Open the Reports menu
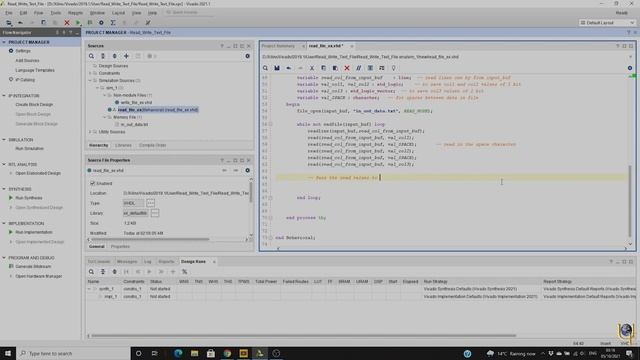The image size is (640, 360). 75,13
